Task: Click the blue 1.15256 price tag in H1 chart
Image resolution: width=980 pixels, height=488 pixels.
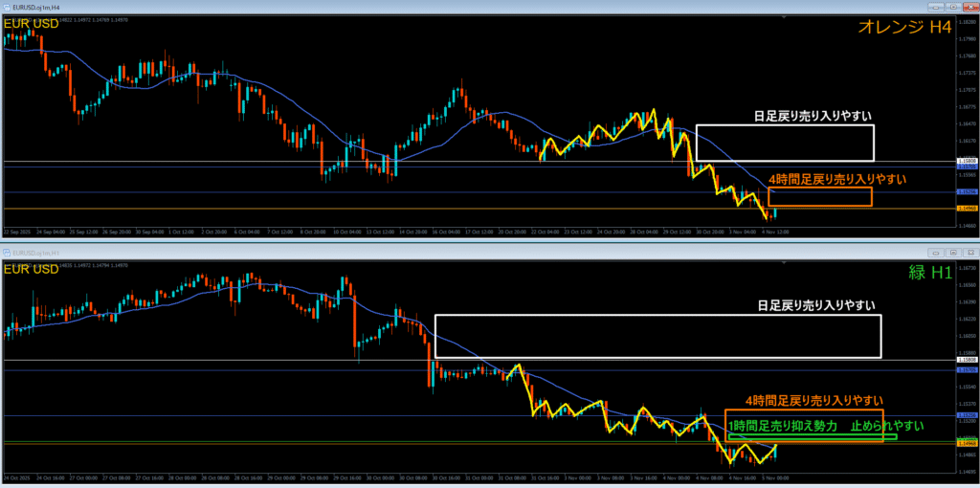Action: [x=967, y=415]
